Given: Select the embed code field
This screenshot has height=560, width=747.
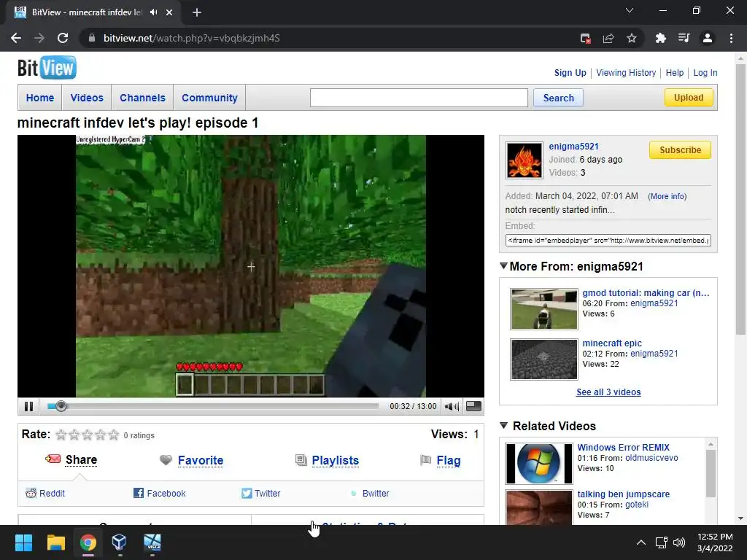Looking at the screenshot, I should (608, 241).
